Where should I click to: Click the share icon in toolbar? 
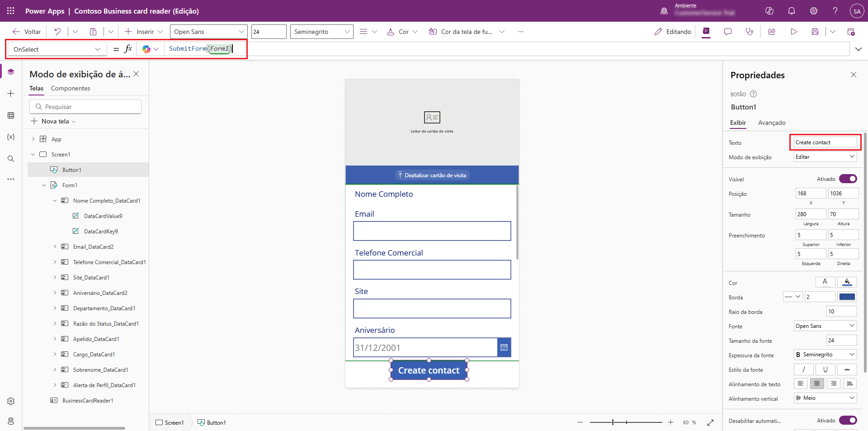pyautogui.click(x=772, y=32)
